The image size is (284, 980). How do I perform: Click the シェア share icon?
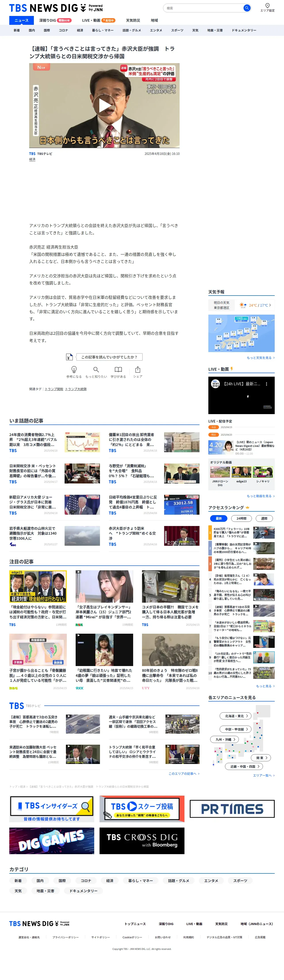138,372
